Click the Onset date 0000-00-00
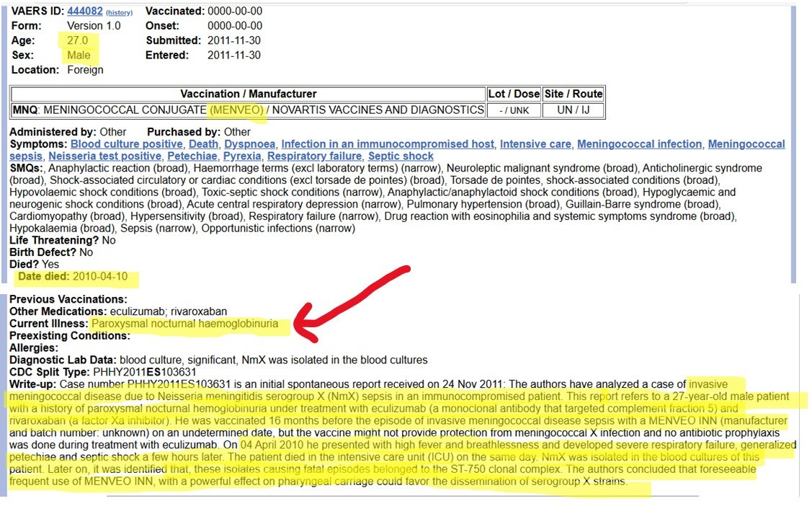 (235, 25)
